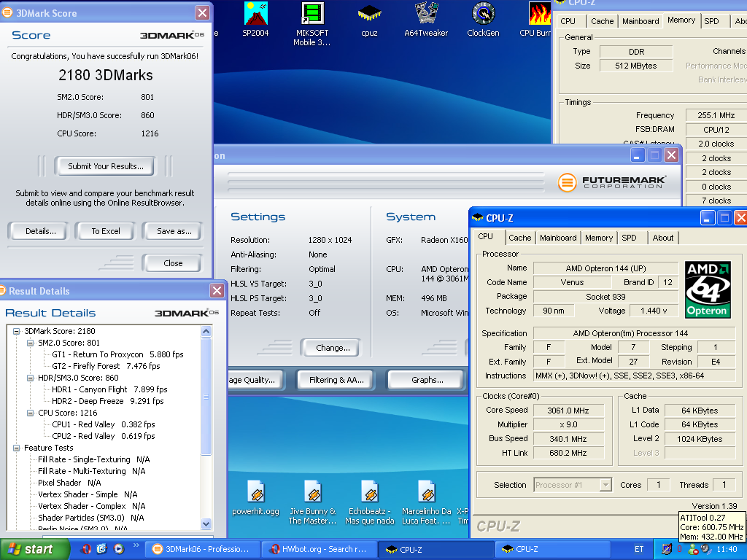747x560 pixels.
Task: Select the cpuz desktop icon
Action: [x=369, y=19]
